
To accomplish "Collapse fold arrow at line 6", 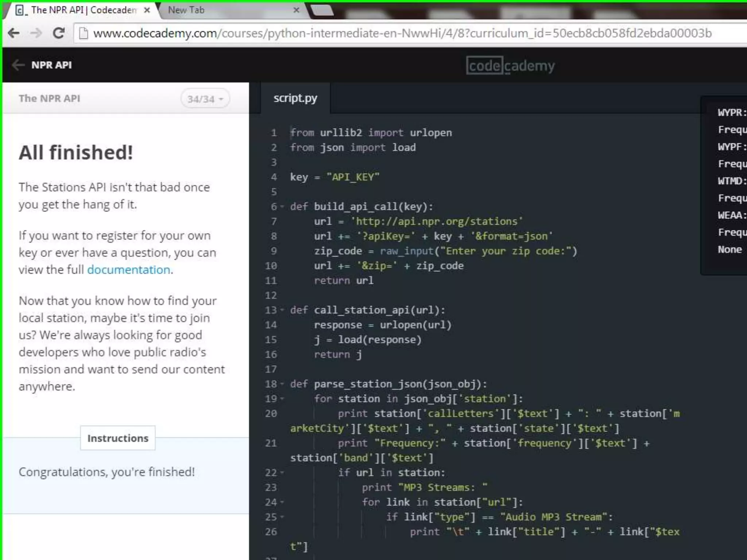I will (x=282, y=207).
